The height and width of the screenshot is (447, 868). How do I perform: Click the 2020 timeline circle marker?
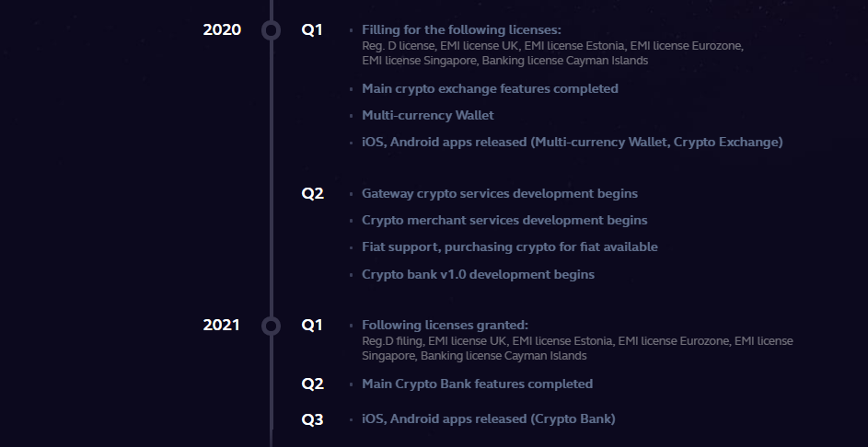point(272,29)
